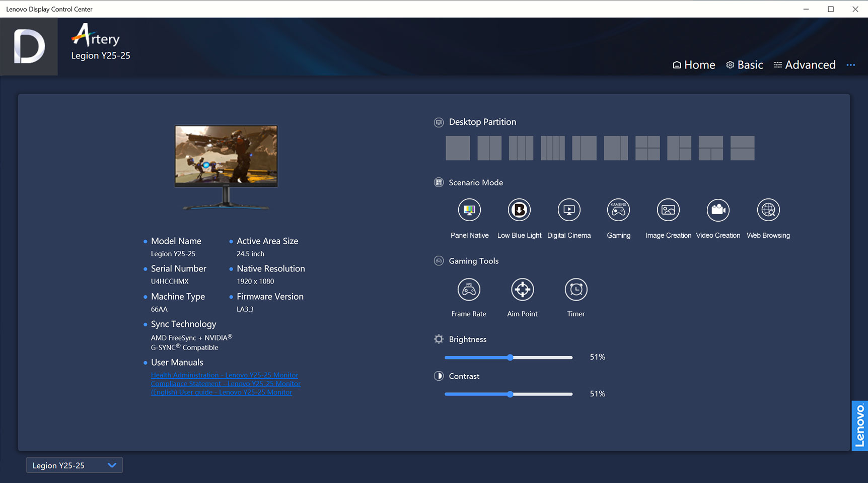
Task: Navigate to the Home tab
Action: 694,64
